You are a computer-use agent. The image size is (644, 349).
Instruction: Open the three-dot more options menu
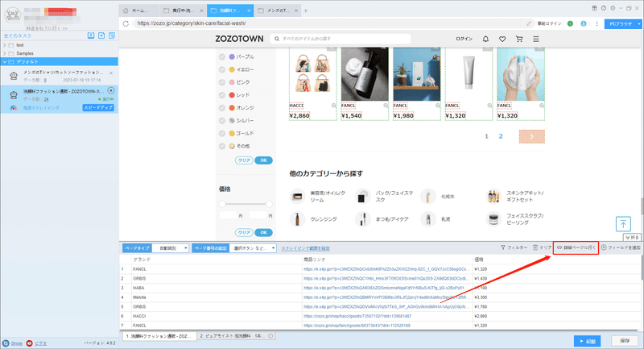[597, 23]
